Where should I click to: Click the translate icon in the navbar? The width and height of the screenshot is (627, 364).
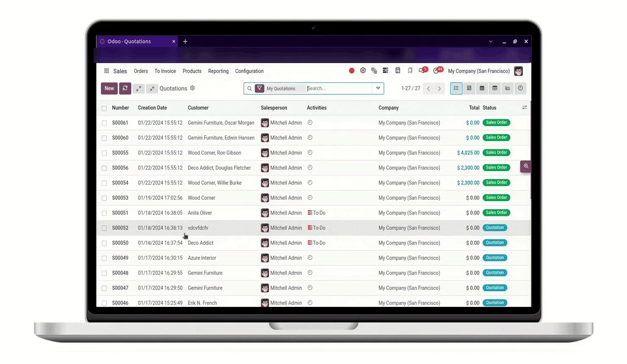click(374, 71)
